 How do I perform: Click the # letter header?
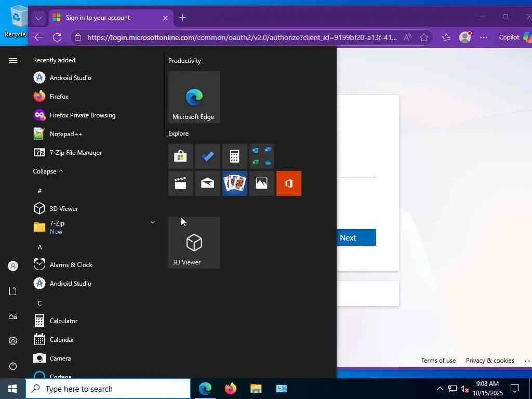coord(39,191)
